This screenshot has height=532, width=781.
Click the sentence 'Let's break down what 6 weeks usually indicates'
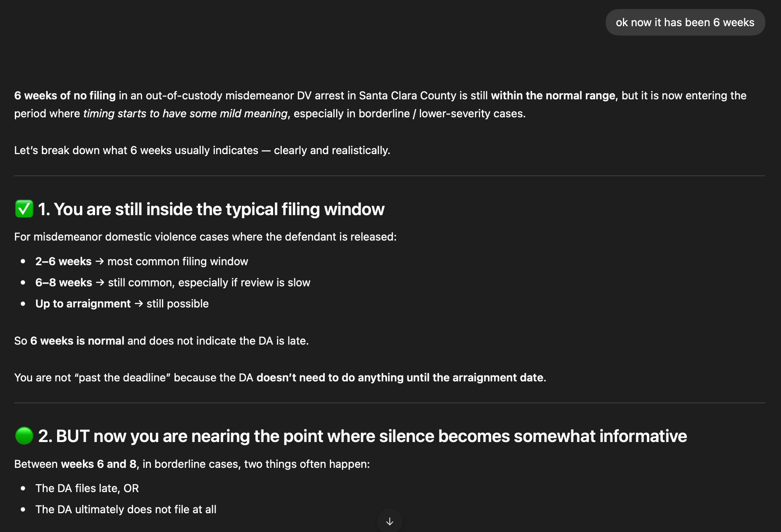point(136,150)
